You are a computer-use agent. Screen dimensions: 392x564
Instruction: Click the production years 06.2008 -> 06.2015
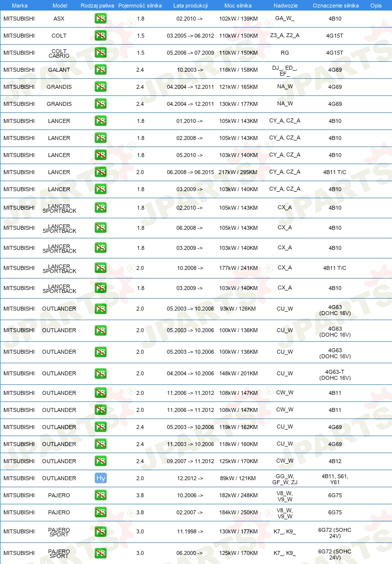click(190, 172)
